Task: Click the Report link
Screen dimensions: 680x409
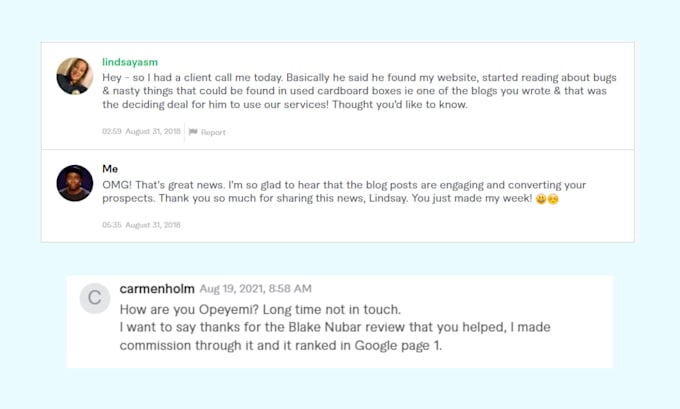Action: tap(213, 132)
